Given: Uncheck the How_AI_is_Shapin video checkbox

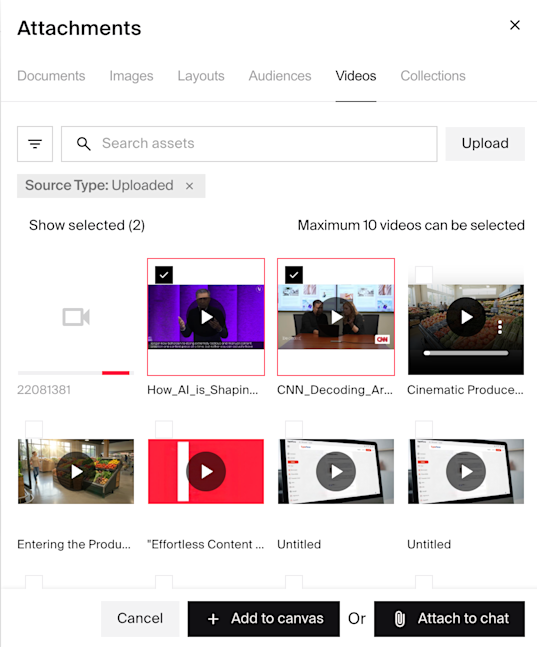Looking at the screenshot, I should [x=164, y=275].
